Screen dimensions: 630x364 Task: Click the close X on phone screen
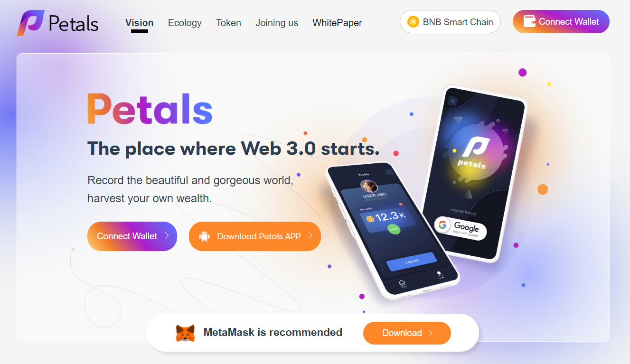coord(452,101)
